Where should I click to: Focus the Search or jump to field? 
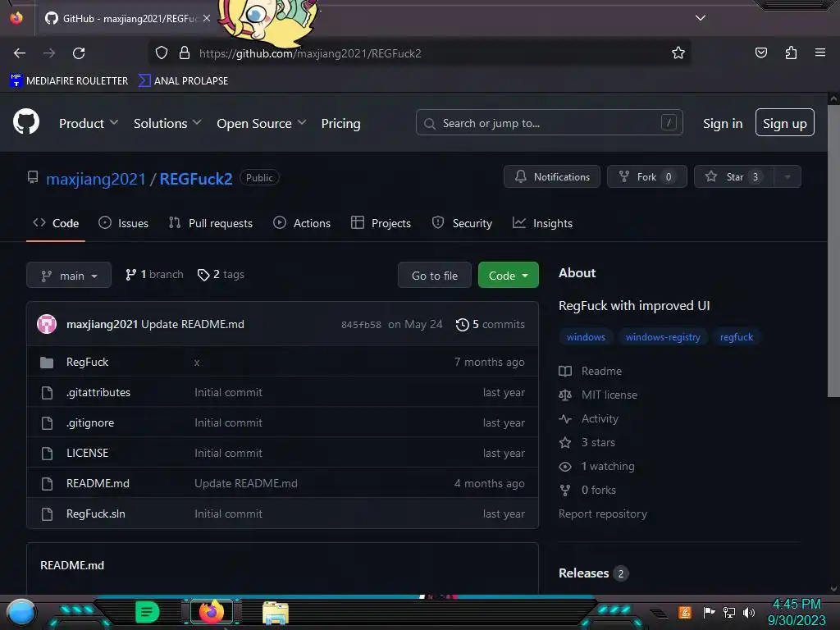point(549,123)
